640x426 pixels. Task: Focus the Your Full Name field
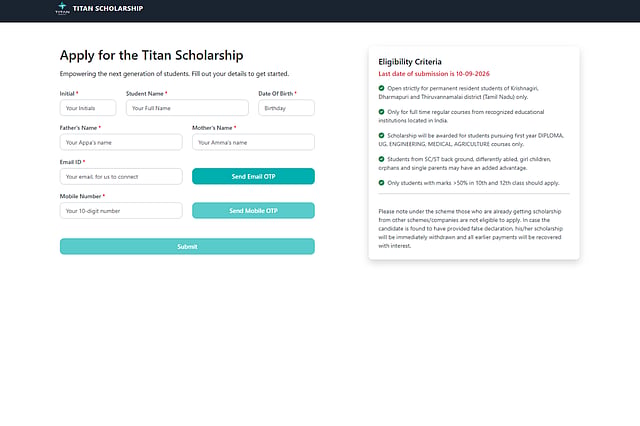[187, 108]
